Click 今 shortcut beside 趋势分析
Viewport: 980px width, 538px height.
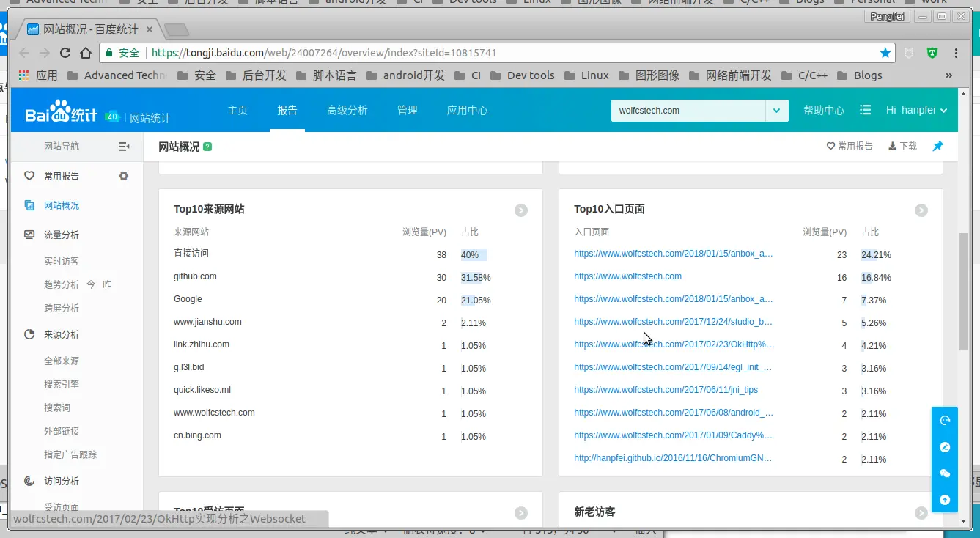tap(91, 284)
